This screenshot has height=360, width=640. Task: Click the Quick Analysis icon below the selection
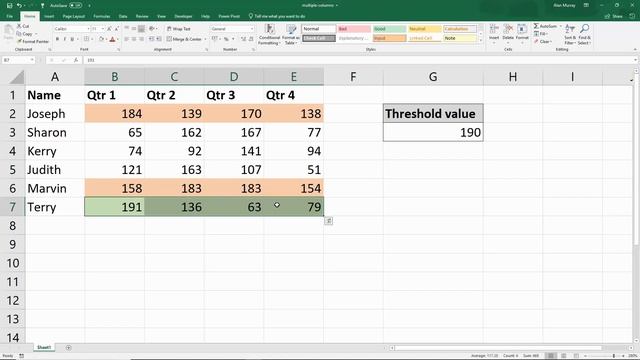pyautogui.click(x=329, y=221)
